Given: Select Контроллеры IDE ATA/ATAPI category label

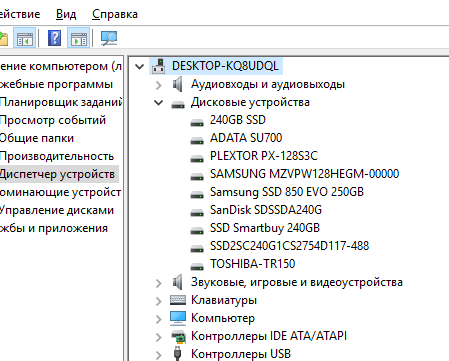Looking at the screenshot, I should pos(269,336).
